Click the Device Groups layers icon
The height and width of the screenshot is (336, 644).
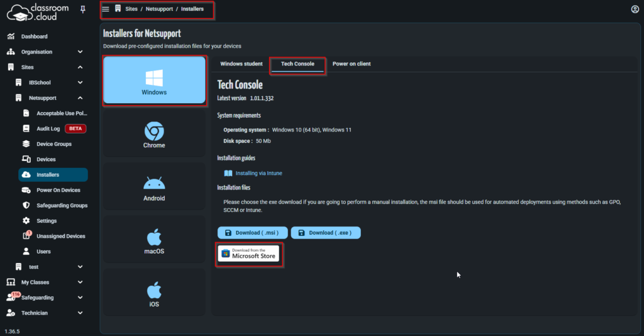click(x=26, y=143)
